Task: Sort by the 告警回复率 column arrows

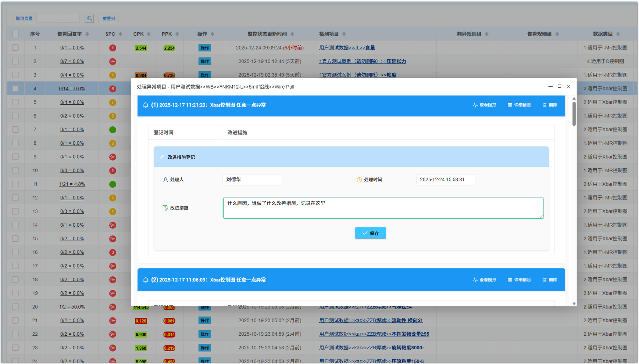Action: (87, 34)
